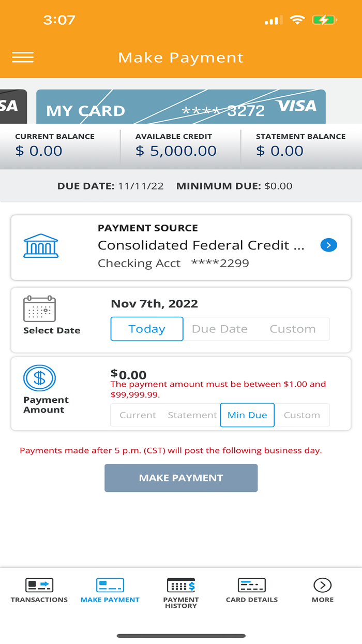Tap the calendar icon under Select Date
Image resolution: width=362 pixels, height=644 pixels.
(x=38, y=309)
